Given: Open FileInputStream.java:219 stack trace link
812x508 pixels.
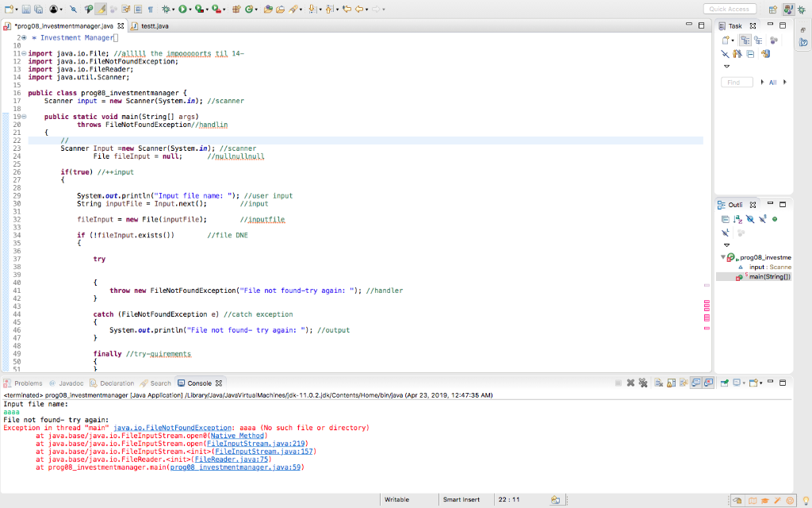Looking at the screenshot, I should point(256,444).
